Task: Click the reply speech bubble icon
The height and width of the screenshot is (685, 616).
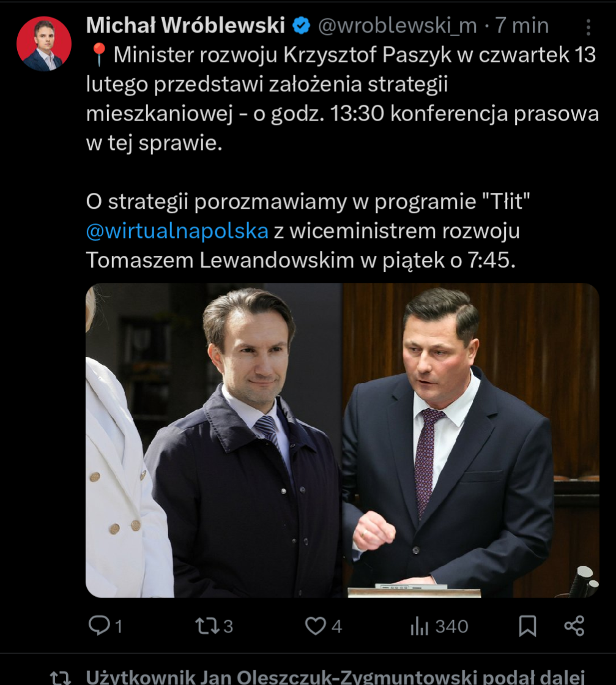Action: 99,625
